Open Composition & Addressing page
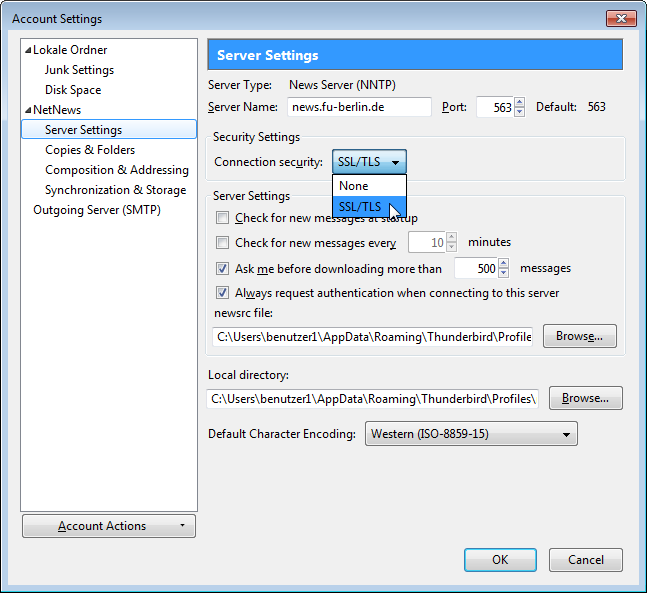The image size is (647, 593). click(x=117, y=170)
